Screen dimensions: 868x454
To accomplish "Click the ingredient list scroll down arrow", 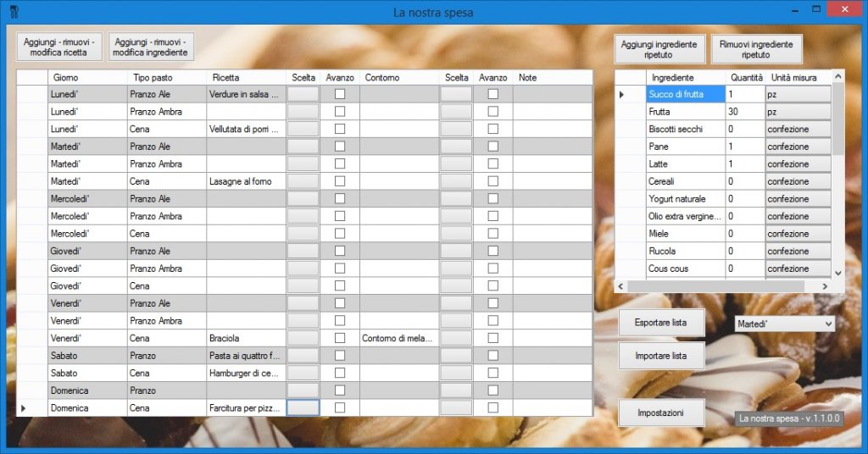I will [x=838, y=273].
